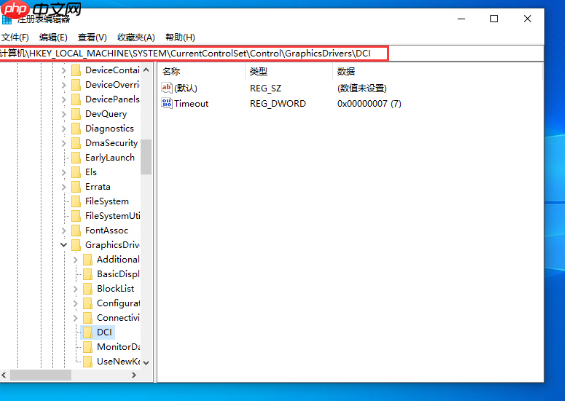This screenshot has height=401, width=565.
Task: Expand the DevicePanels key
Action: [64, 99]
